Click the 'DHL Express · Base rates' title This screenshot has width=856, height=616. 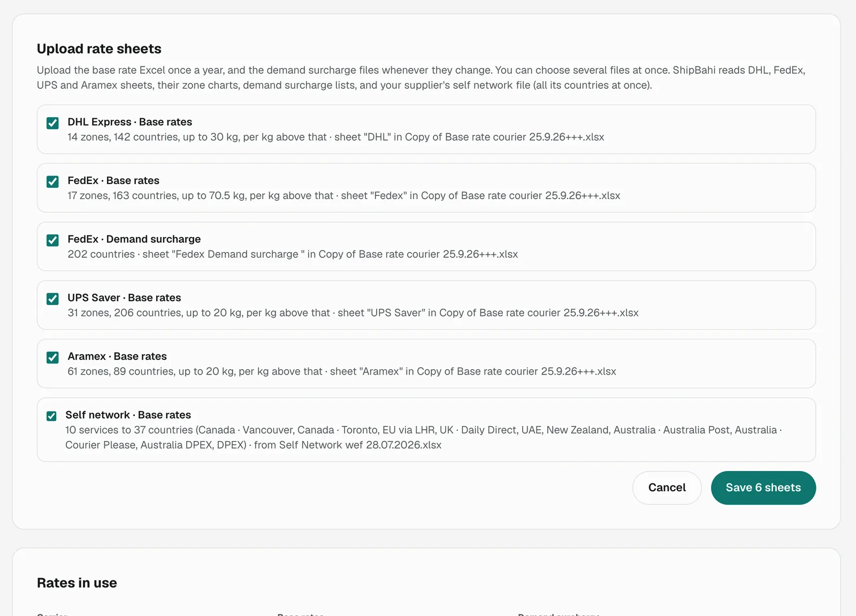pyautogui.click(x=130, y=122)
